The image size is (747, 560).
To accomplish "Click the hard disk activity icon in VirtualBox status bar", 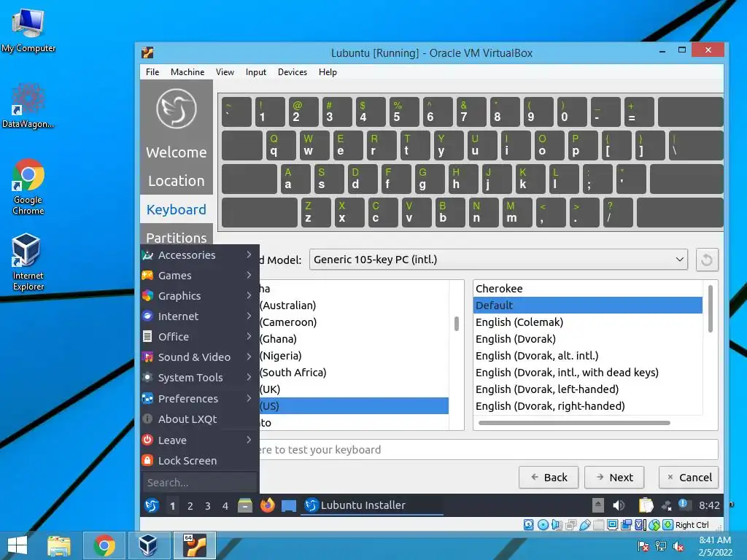I will [528, 525].
